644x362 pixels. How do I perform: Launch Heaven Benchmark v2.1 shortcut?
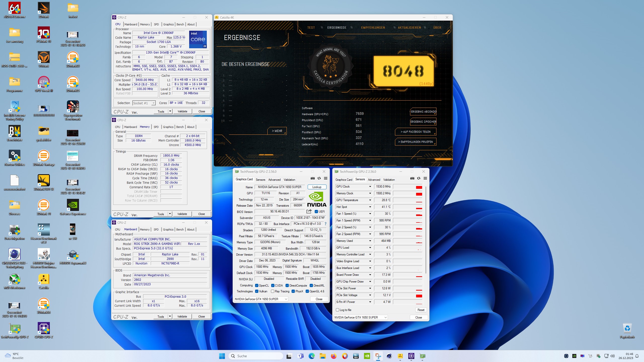[x=44, y=234]
